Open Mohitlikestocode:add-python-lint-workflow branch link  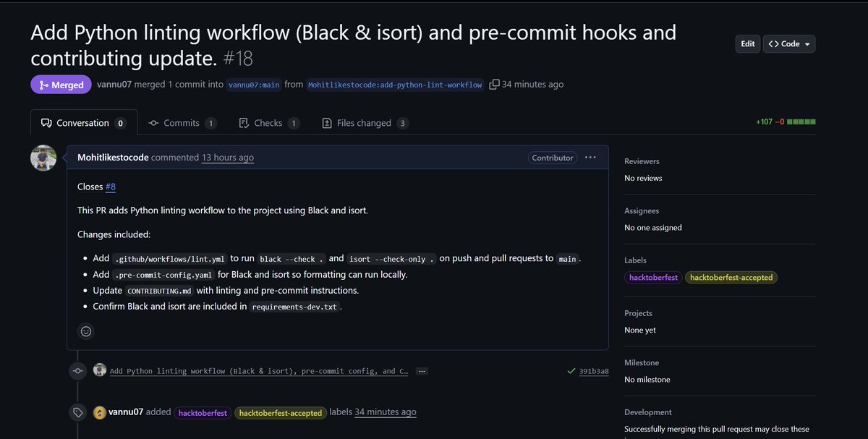coord(395,85)
